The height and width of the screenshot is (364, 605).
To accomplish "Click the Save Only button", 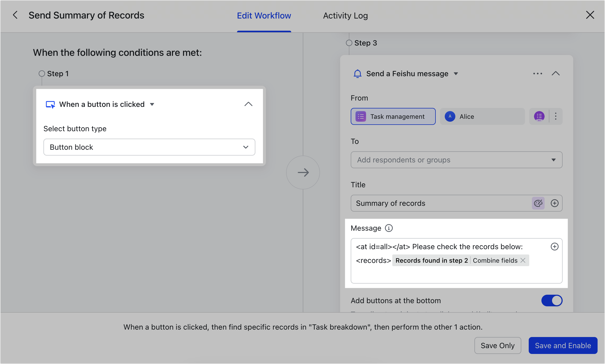I will coord(497,345).
